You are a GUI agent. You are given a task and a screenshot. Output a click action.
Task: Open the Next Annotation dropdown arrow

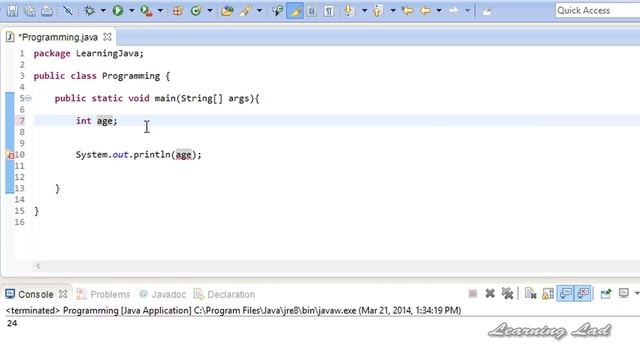(x=364, y=11)
